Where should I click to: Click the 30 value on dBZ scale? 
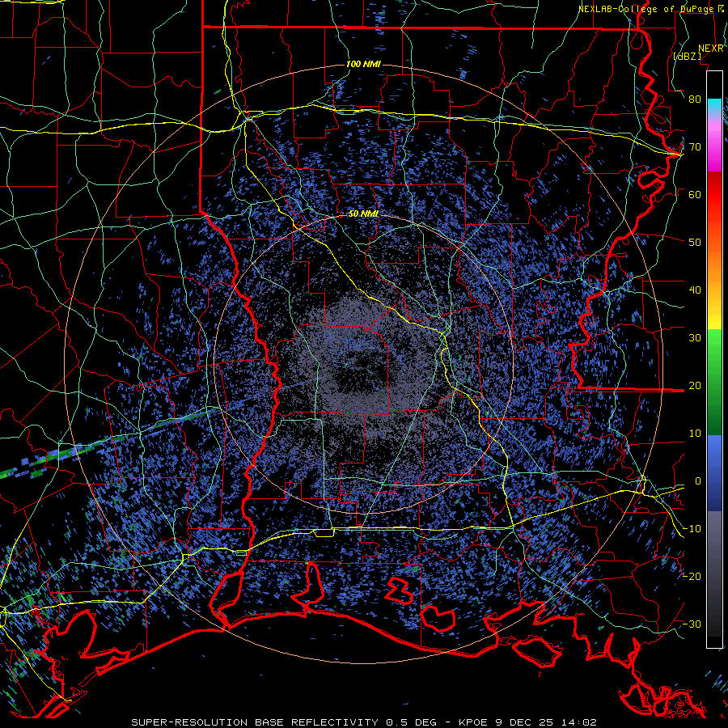pyautogui.click(x=695, y=338)
